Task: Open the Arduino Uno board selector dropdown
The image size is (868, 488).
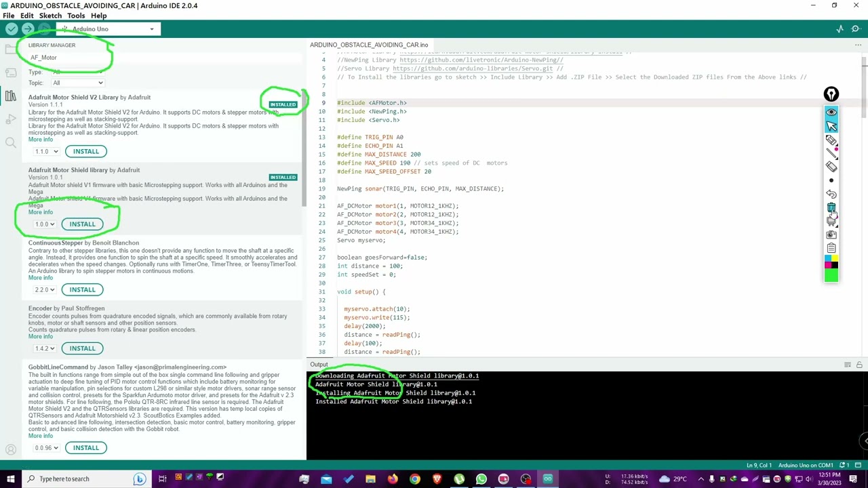Action: [107, 29]
